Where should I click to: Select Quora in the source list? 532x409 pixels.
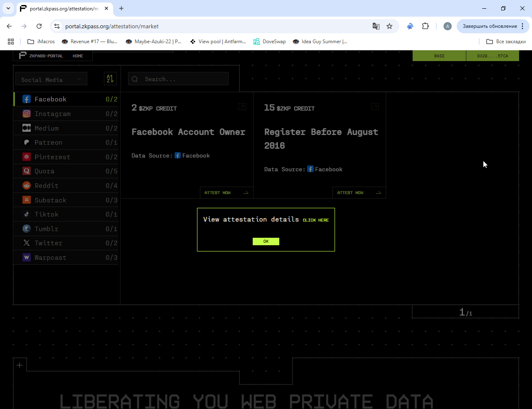pyautogui.click(x=66, y=171)
